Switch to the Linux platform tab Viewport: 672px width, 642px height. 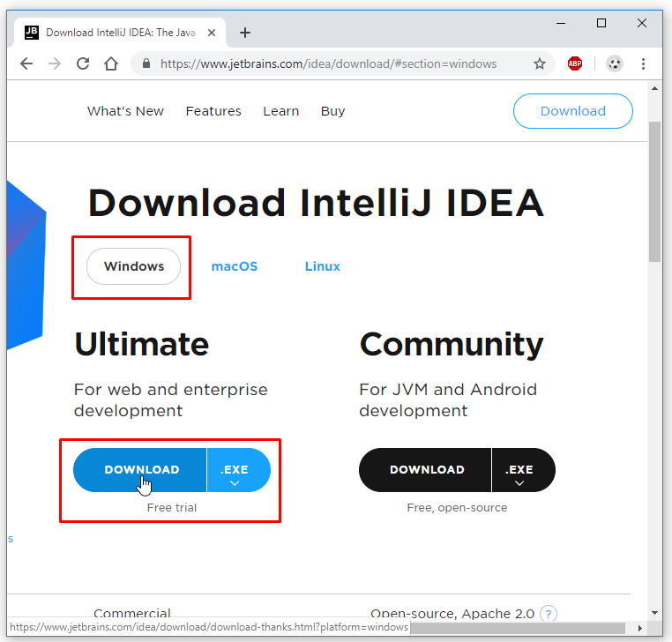click(x=322, y=266)
